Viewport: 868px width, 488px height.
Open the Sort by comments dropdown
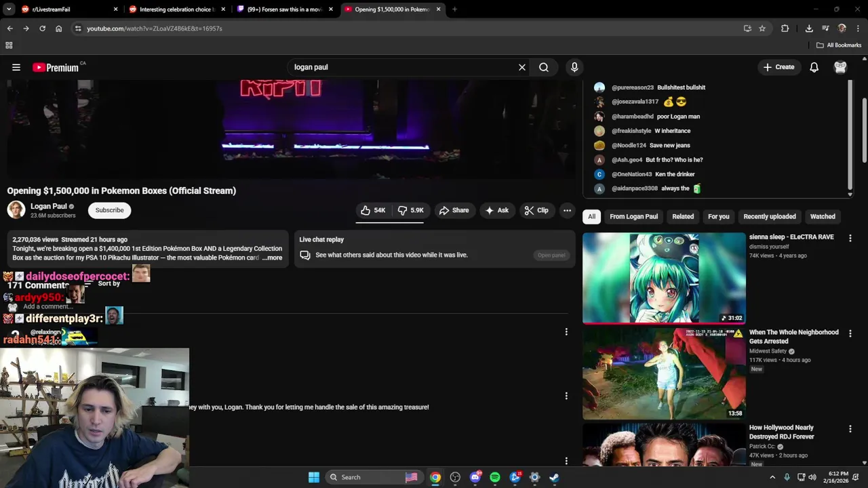point(103,284)
